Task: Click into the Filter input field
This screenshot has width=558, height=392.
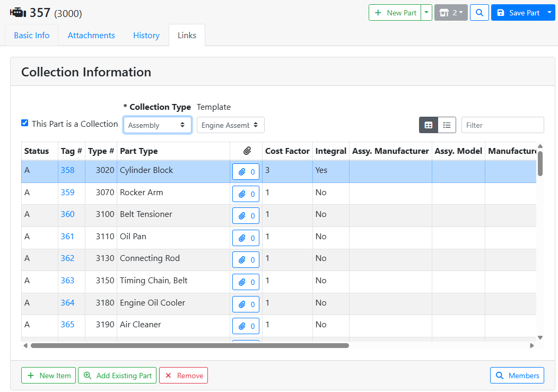Action: coord(502,125)
